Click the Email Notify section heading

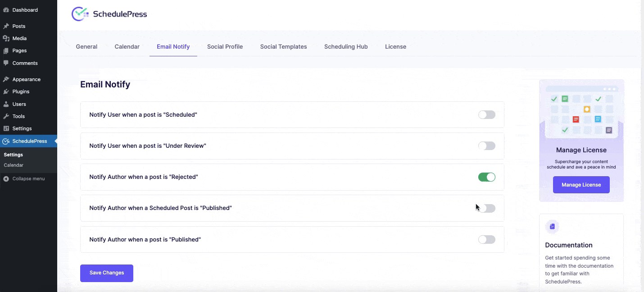tap(105, 84)
